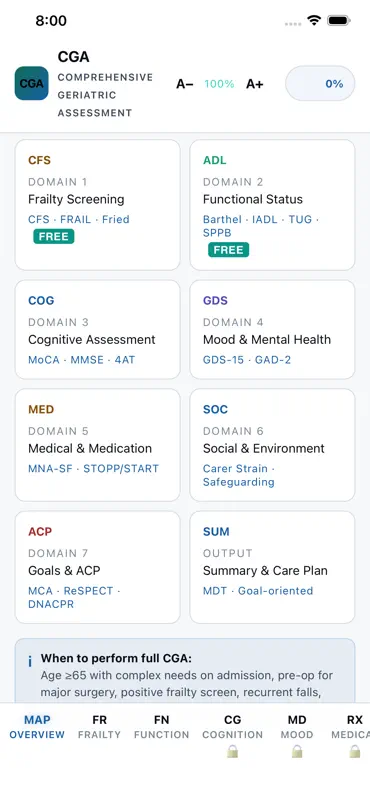The height and width of the screenshot is (800, 370).
Task: Tap the Wi-Fi status icon
Action: (314, 20)
